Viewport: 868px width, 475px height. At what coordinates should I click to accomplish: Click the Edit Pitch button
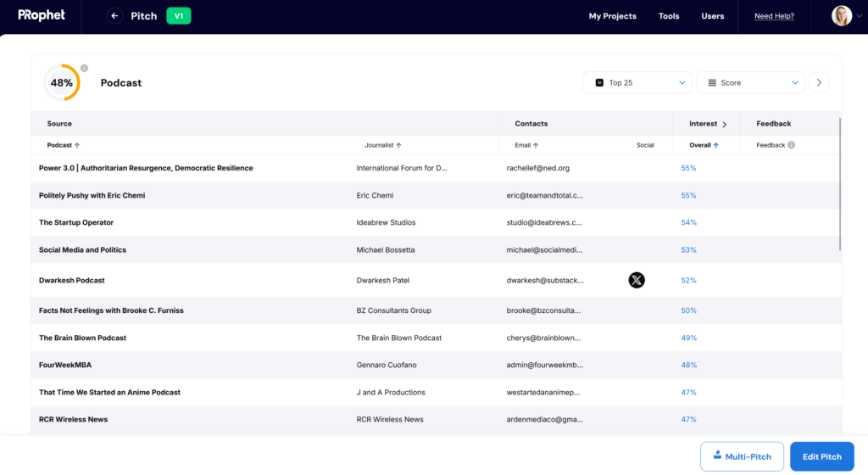[822, 456]
